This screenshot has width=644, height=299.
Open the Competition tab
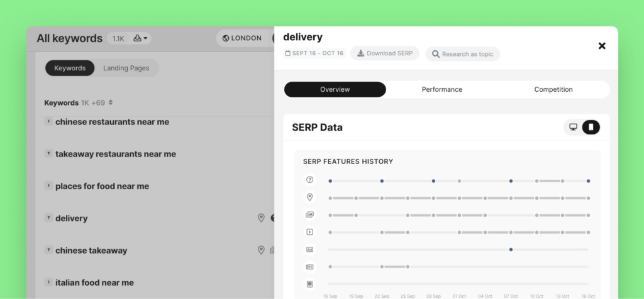coord(553,89)
